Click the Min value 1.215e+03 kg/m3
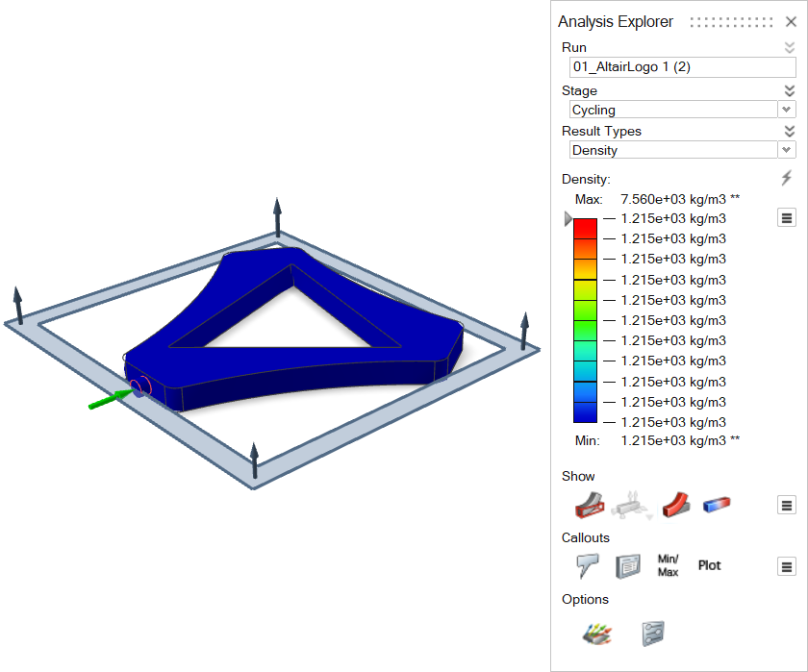Screen dimensions: 808x672 (673, 441)
